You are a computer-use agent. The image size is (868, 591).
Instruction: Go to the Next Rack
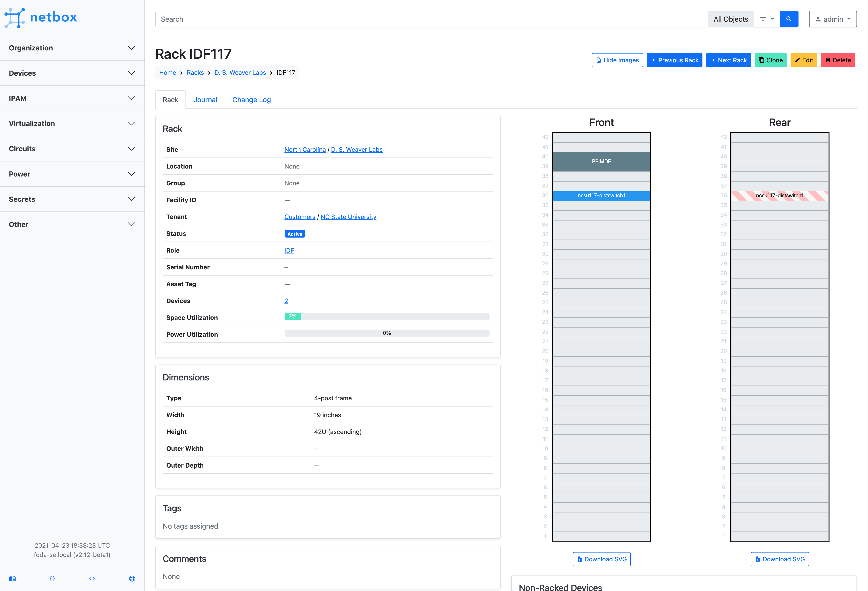click(x=728, y=60)
